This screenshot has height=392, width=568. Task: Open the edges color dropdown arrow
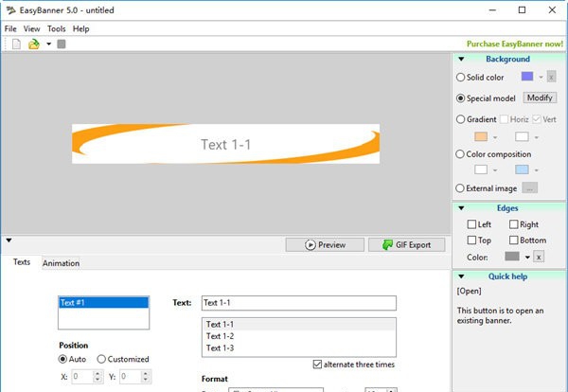(x=527, y=258)
